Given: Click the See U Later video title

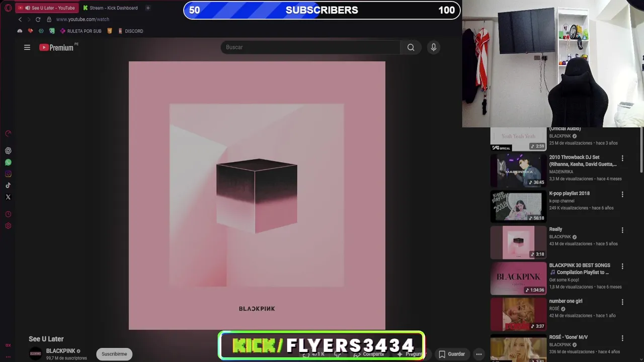Looking at the screenshot, I should 46,339.
